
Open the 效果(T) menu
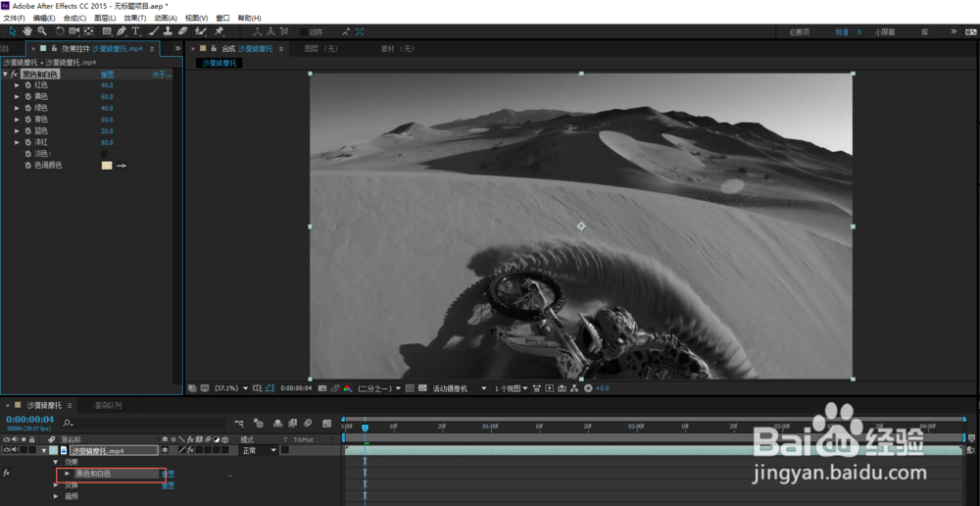pyautogui.click(x=135, y=18)
